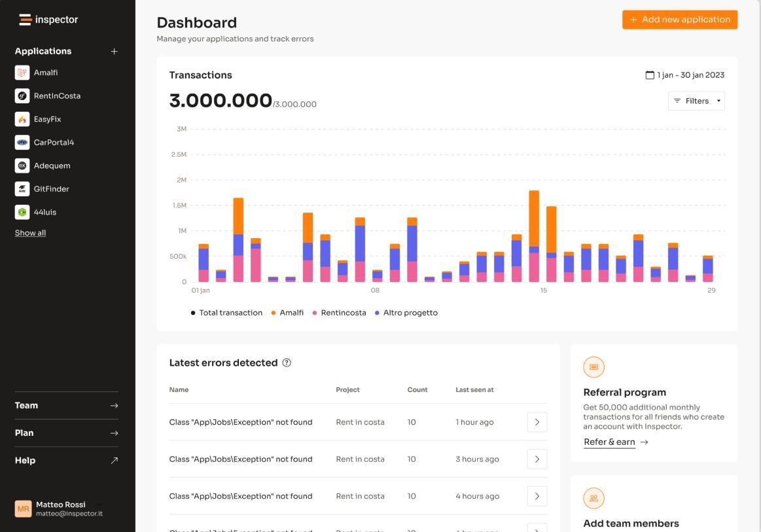Screen dimensions: 761x532
Task: Open the Filters dropdown
Action: click(696, 101)
